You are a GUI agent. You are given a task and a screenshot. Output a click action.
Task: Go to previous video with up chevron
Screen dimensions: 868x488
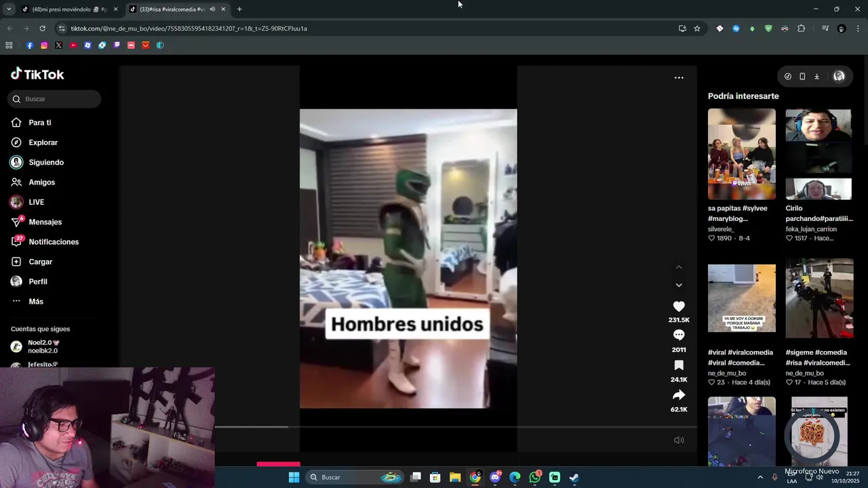[x=679, y=267]
